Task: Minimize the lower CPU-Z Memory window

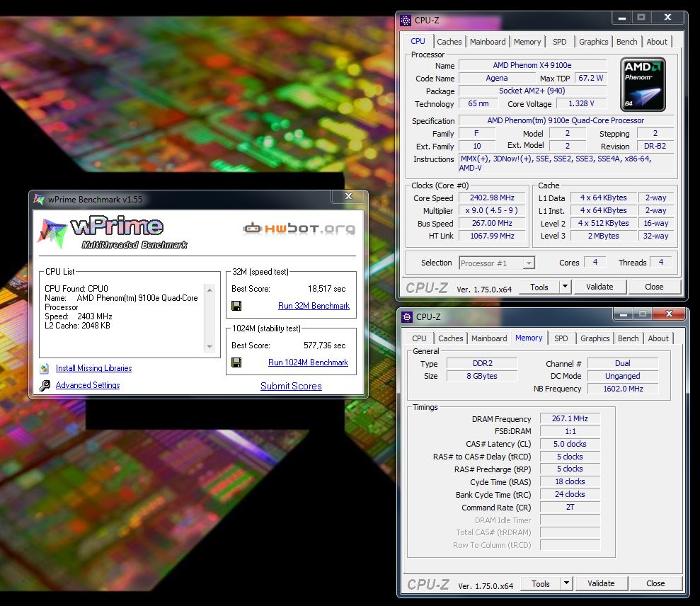Action: pyautogui.click(x=624, y=314)
